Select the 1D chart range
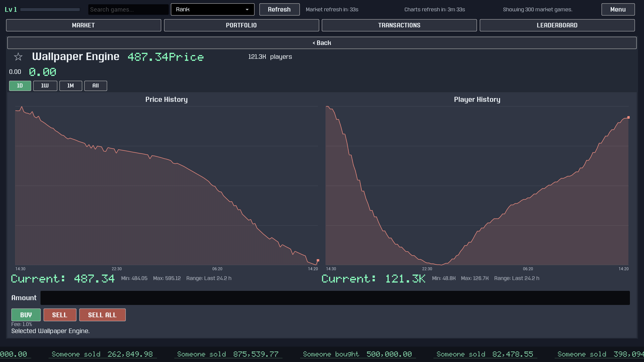This screenshot has width=644, height=362. (20, 86)
